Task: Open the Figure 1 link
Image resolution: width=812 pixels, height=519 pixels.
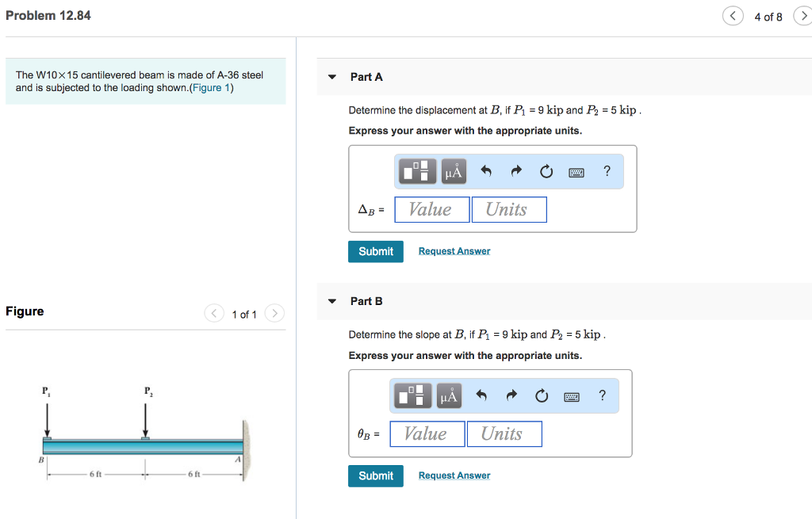Action: [x=211, y=88]
